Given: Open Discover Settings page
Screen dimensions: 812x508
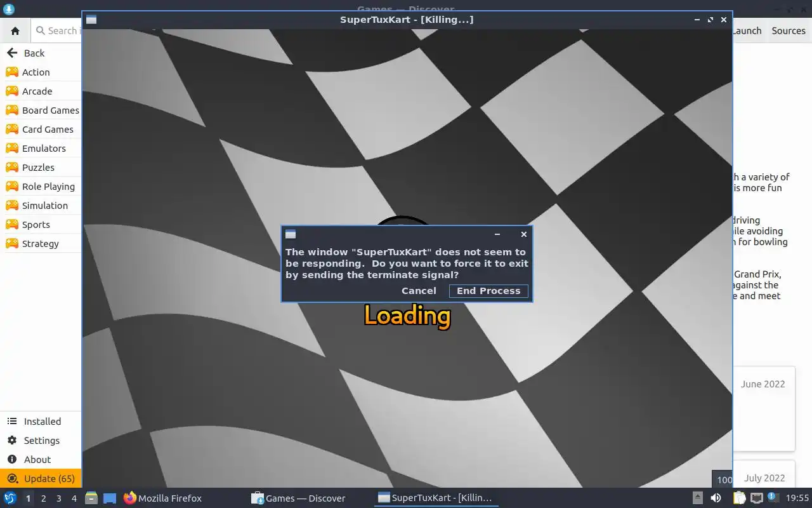Looking at the screenshot, I should (41, 441).
